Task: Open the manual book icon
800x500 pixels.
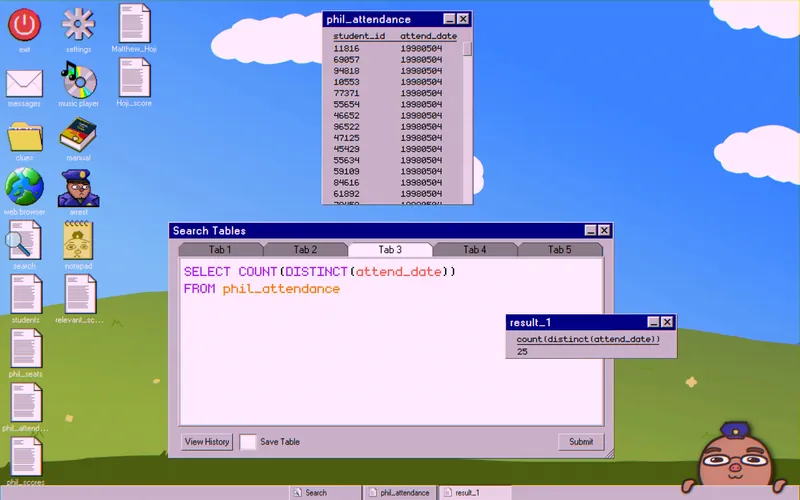Action: [78, 134]
